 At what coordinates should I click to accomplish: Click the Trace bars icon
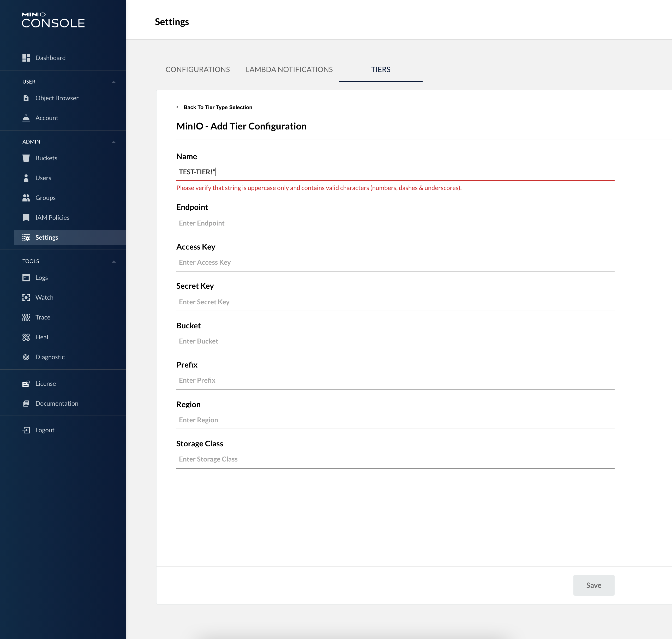26,317
